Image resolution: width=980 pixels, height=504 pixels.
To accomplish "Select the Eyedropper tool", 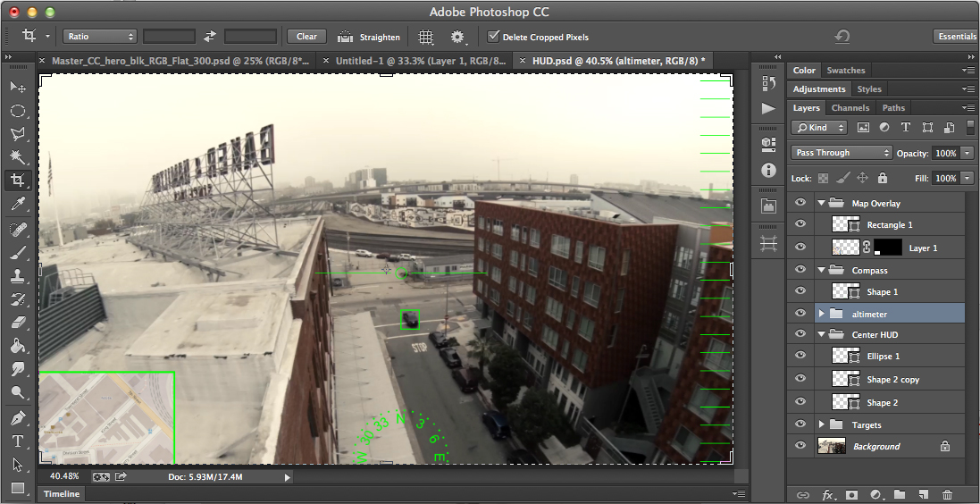I will [18, 205].
